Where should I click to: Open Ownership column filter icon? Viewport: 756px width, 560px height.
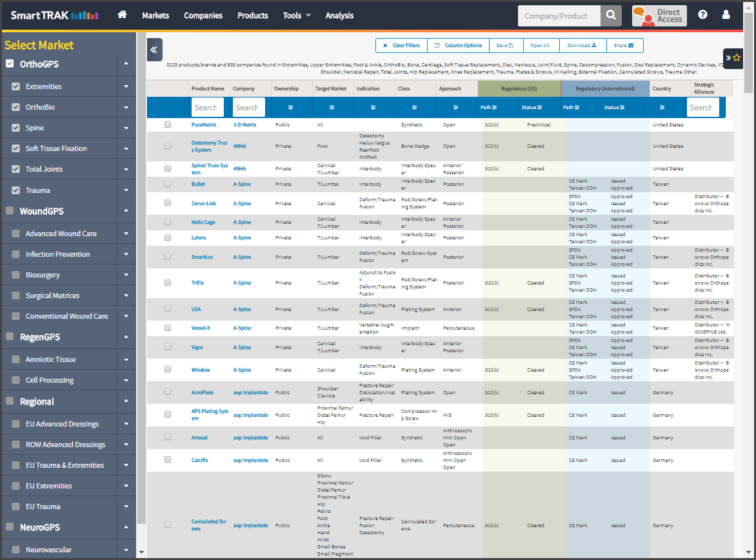pos(290,108)
